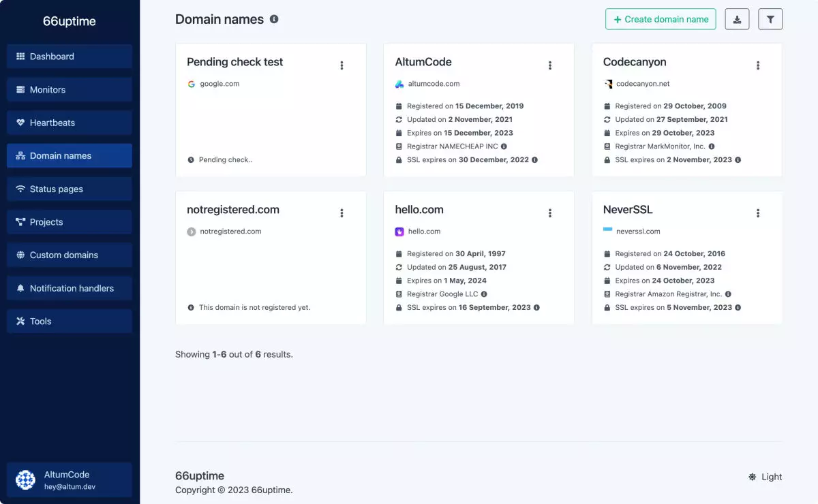818x504 pixels.
Task: Open the AltumCode card title
Action: click(423, 62)
